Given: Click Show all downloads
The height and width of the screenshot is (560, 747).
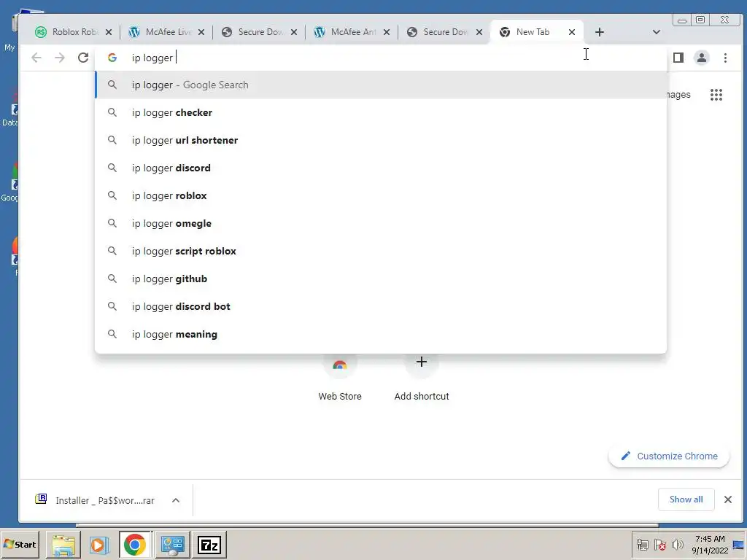Looking at the screenshot, I should pyautogui.click(x=686, y=499).
